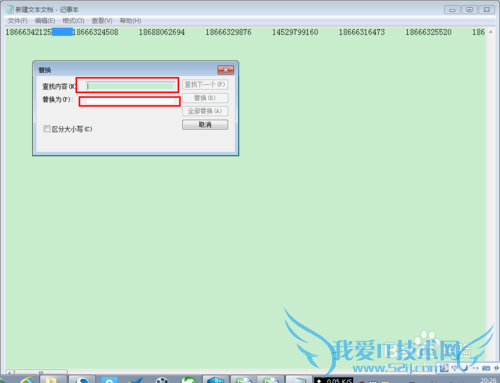500x383 pixels.
Task: Click the Notepad icon in title bar
Action: (10, 9)
